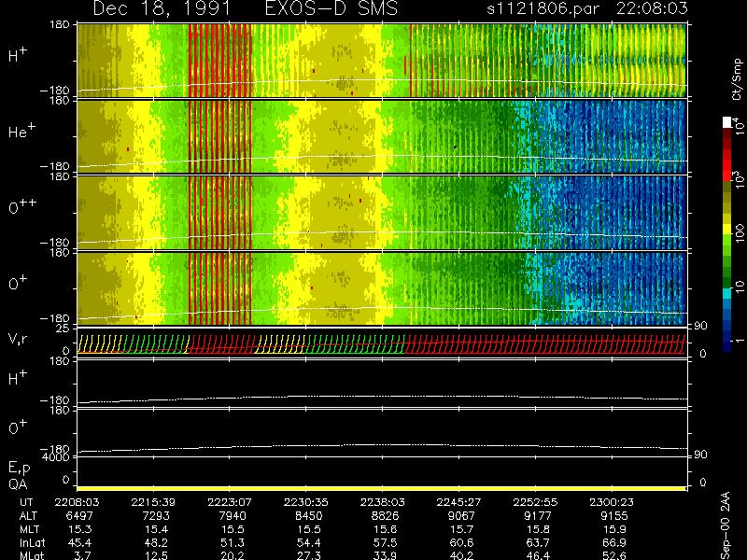
Task: Click the MLat value "27.3"
Action: coord(309,555)
